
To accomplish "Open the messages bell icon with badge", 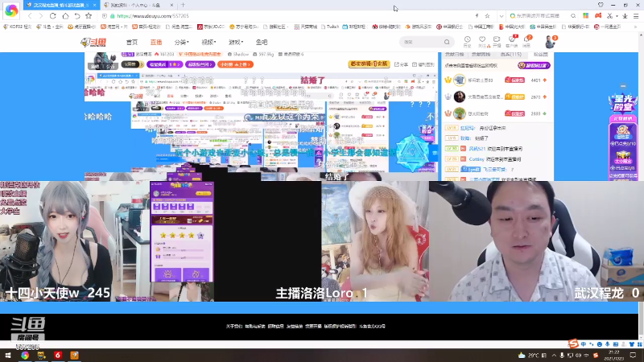I will click(527, 41).
